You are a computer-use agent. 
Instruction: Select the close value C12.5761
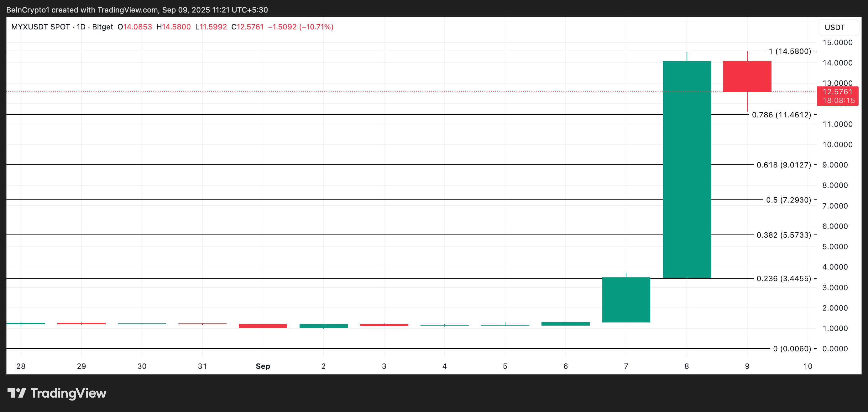tap(248, 27)
